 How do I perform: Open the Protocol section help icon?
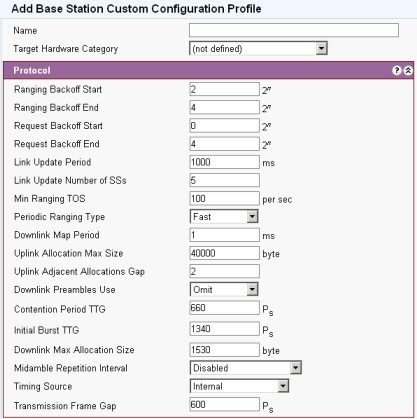click(x=396, y=70)
